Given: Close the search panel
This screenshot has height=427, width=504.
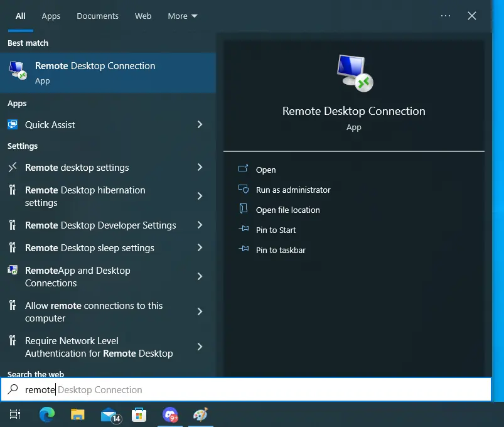Looking at the screenshot, I should [472, 16].
